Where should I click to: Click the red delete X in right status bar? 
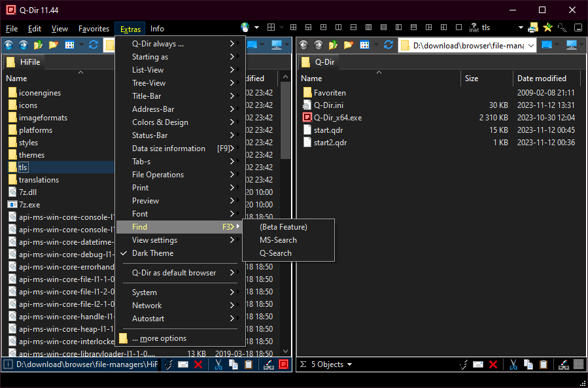(x=493, y=364)
